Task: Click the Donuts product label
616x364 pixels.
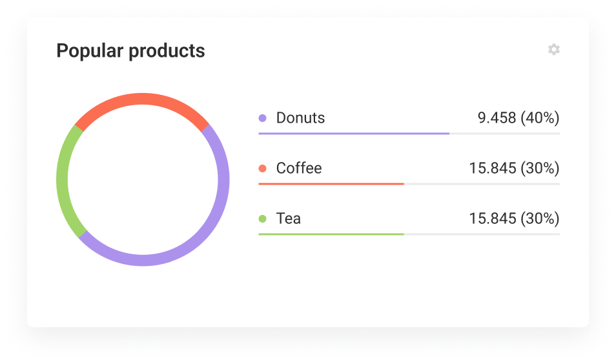Action: click(x=300, y=118)
